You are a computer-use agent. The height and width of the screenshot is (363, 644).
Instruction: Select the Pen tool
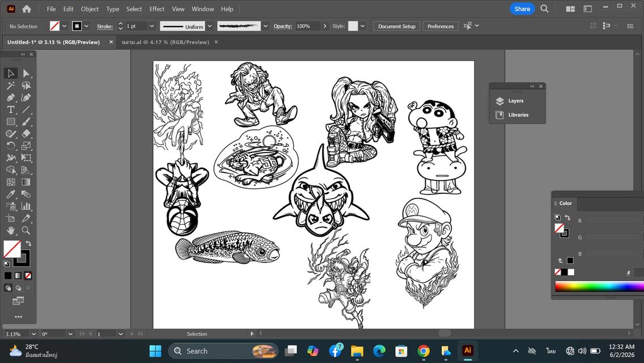[x=11, y=98]
